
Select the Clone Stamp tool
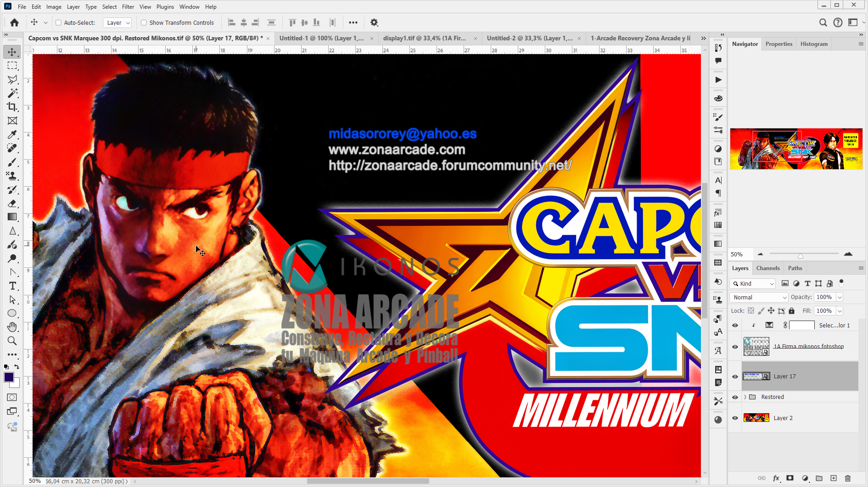(12, 176)
